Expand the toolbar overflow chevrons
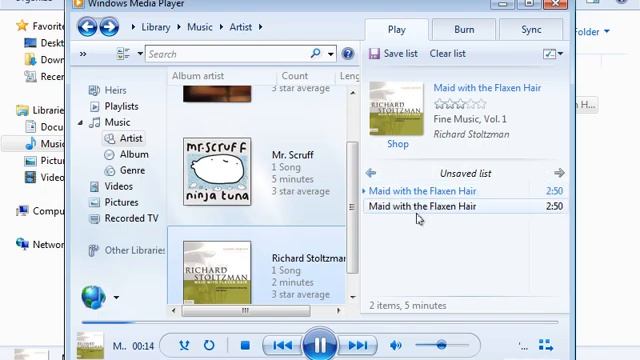 [x=83, y=54]
